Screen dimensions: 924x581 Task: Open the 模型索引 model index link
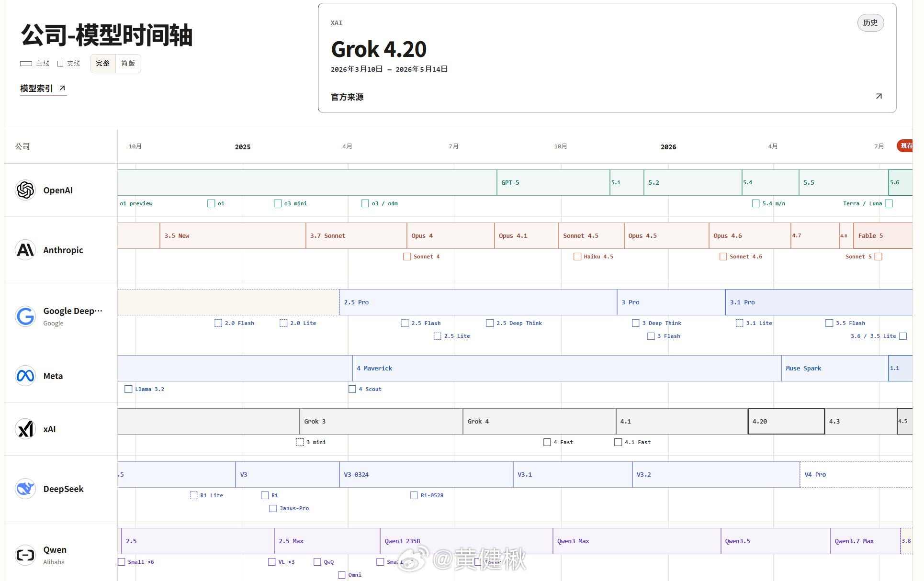[43, 89]
